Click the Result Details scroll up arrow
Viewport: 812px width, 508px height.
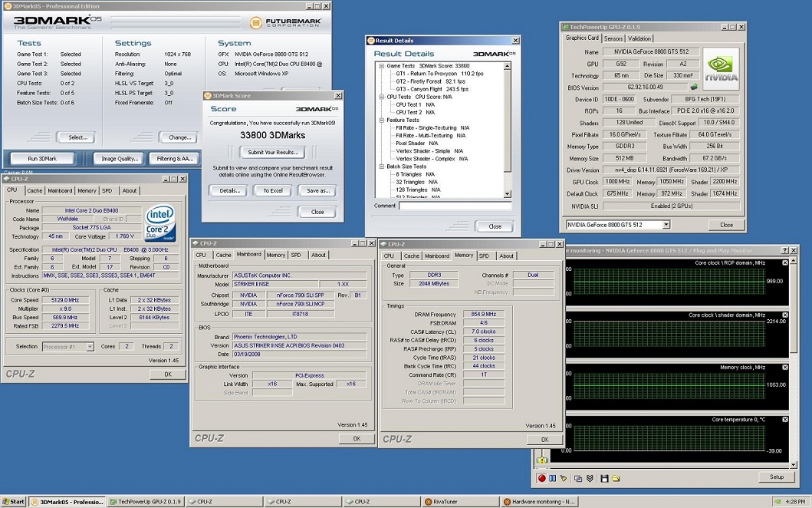507,66
